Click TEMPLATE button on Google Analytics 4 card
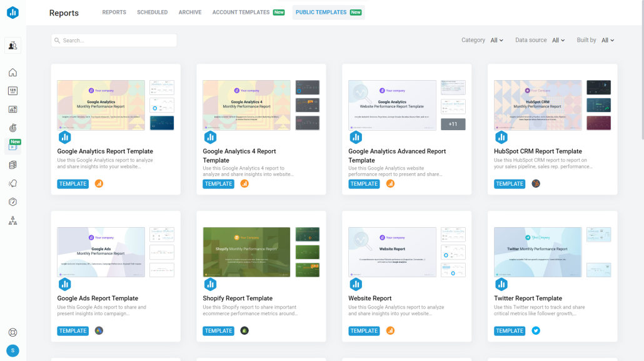This screenshot has height=361, width=644. coord(218,184)
